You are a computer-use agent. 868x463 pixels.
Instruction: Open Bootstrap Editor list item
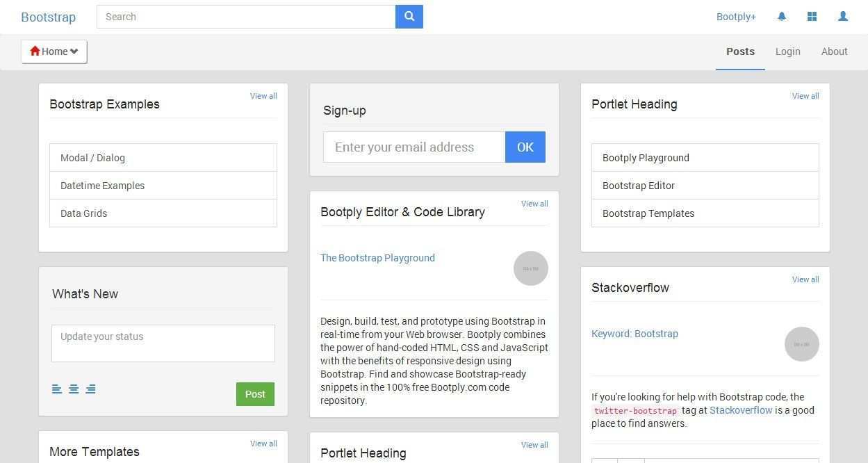click(x=705, y=186)
